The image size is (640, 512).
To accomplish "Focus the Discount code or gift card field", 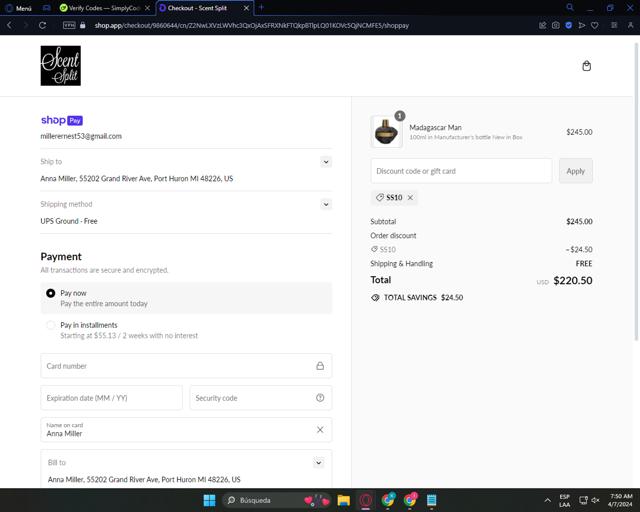I will tap(461, 171).
